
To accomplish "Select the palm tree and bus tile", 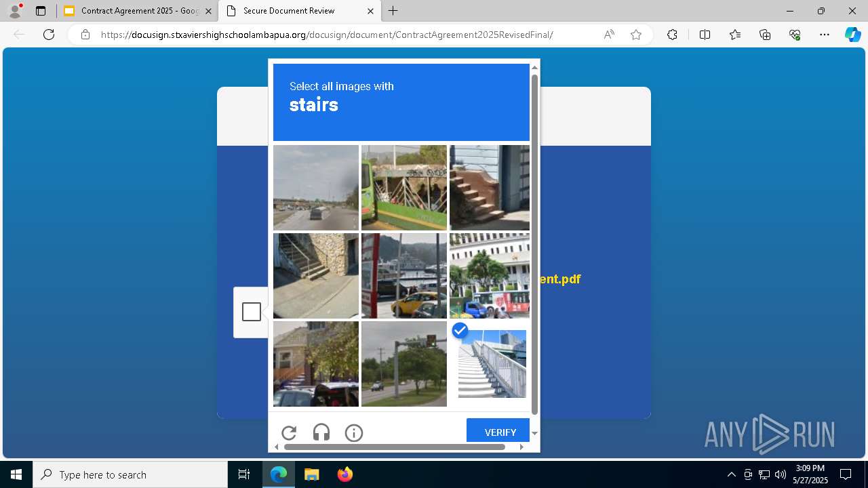I will (490, 276).
